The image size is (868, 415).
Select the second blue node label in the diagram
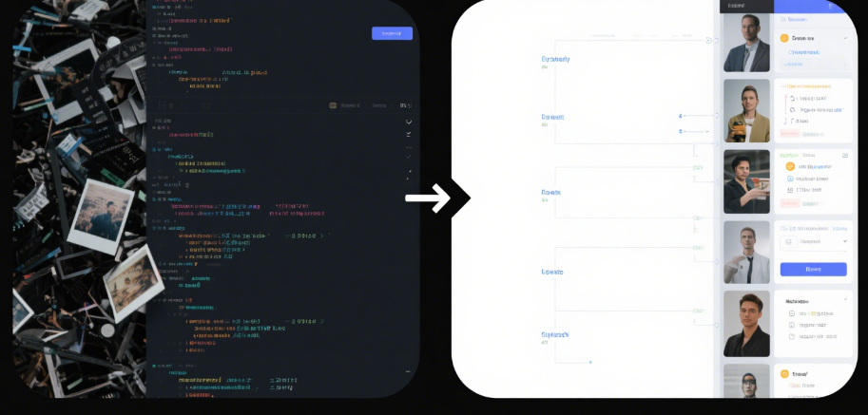coord(552,118)
